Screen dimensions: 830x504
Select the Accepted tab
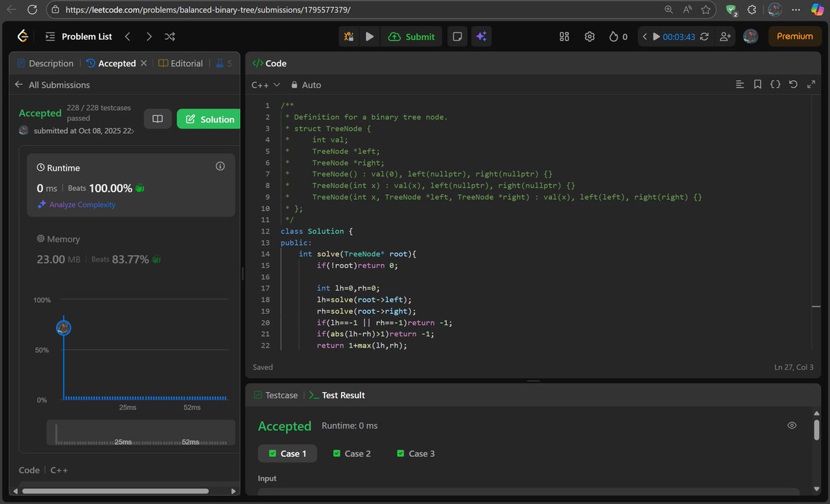coord(111,63)
